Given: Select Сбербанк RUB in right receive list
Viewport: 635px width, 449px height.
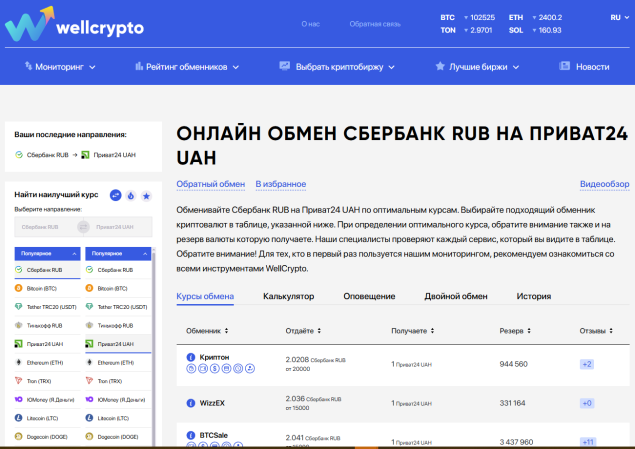Looking at the screenshot, I should tap(118, 270).
